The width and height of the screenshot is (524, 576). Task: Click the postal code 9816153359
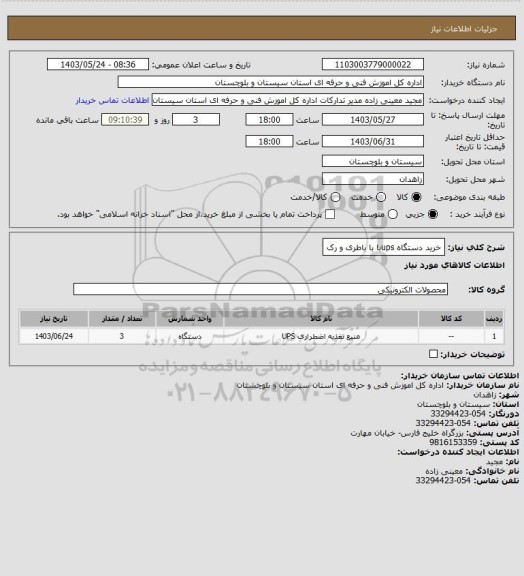453,442
